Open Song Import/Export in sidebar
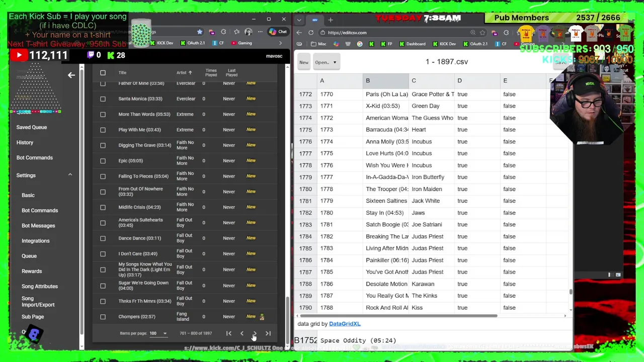 [38, 302]
